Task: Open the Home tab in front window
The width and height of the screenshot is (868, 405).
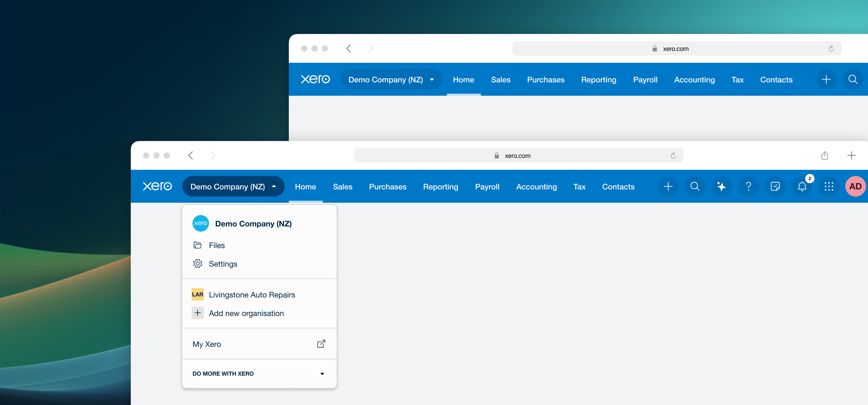Action: 306,186
